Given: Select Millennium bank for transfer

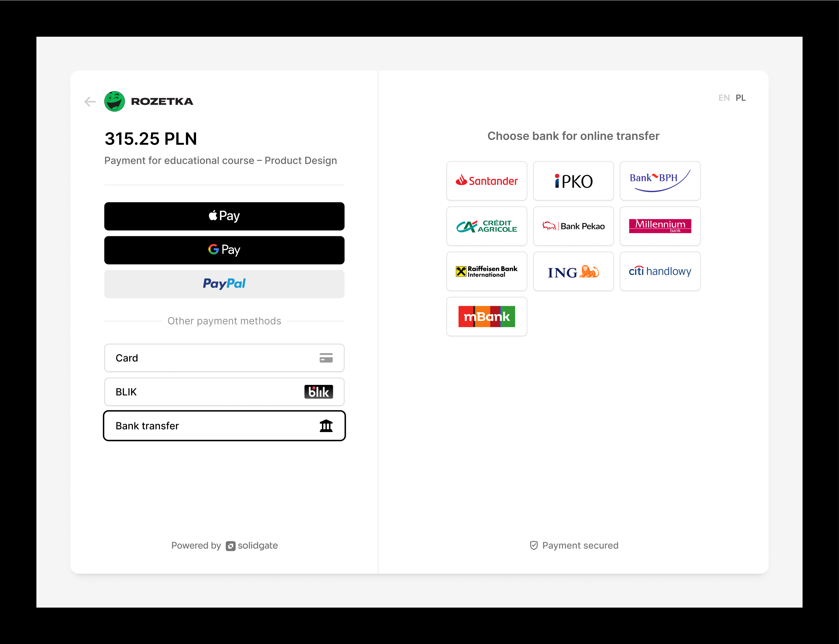Looking at the screenshot, I should [660, 226].
